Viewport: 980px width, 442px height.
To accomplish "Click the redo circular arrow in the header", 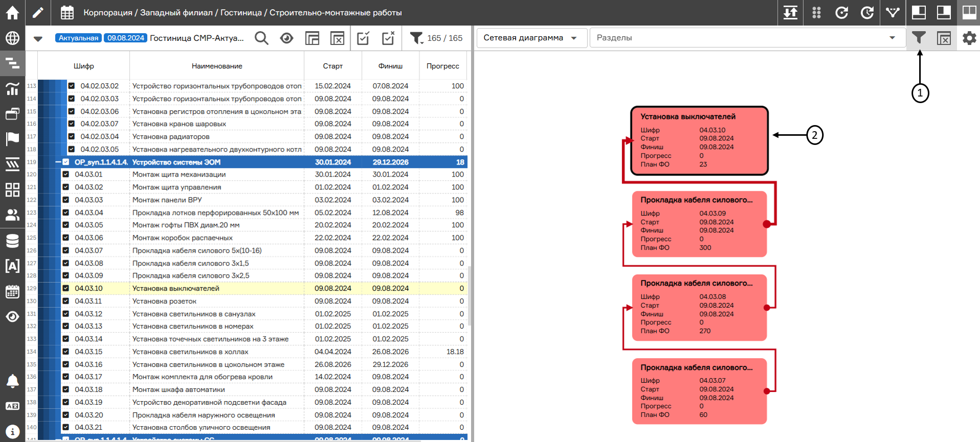I will point(867,12).
